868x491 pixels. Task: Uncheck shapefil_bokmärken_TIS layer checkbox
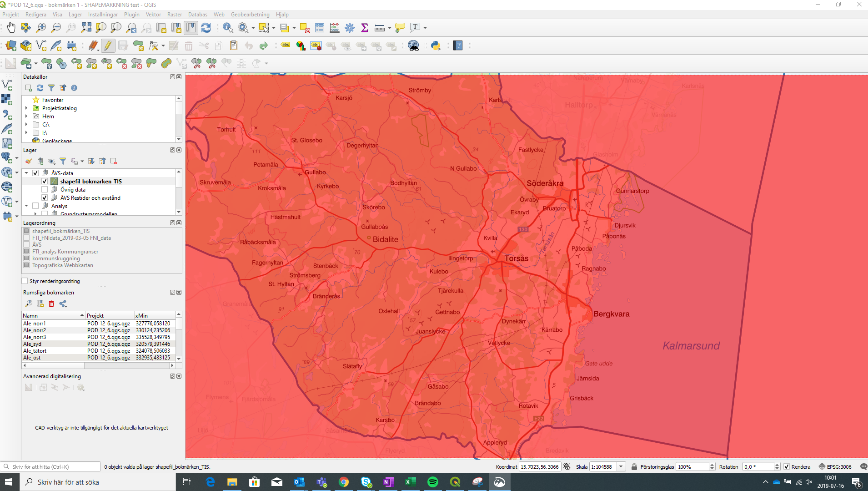point(45,181)
